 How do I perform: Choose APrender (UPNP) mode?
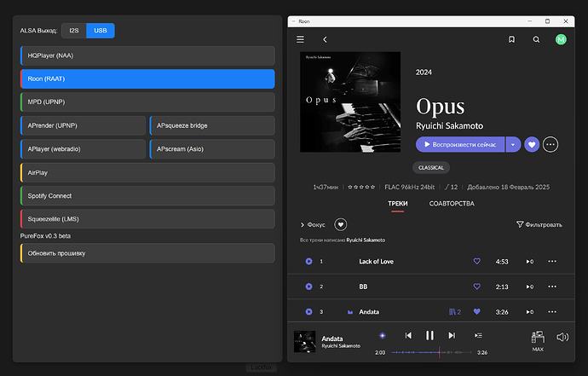[83, 125]
